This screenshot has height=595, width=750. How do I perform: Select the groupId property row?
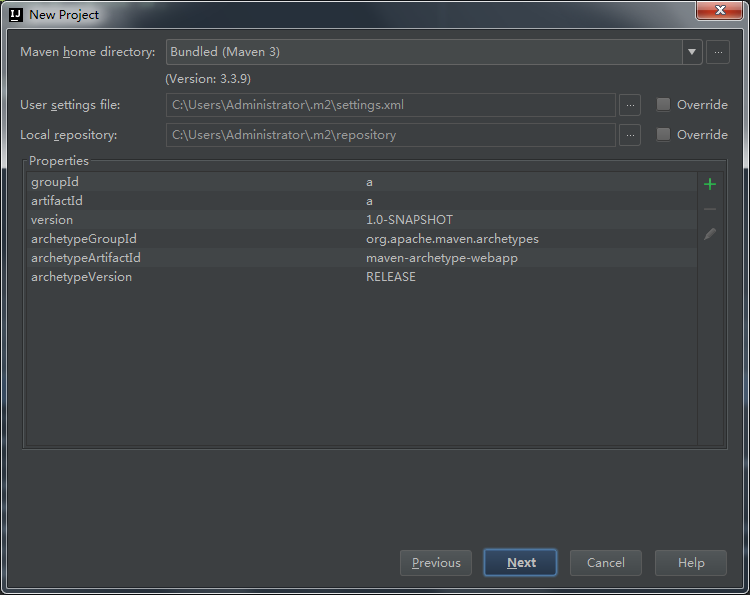[x=362, y=182]
